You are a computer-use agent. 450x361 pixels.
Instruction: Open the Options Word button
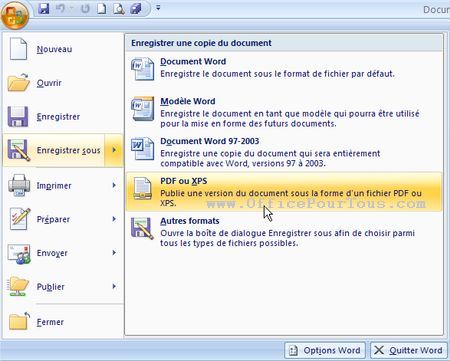pos(325,350)
